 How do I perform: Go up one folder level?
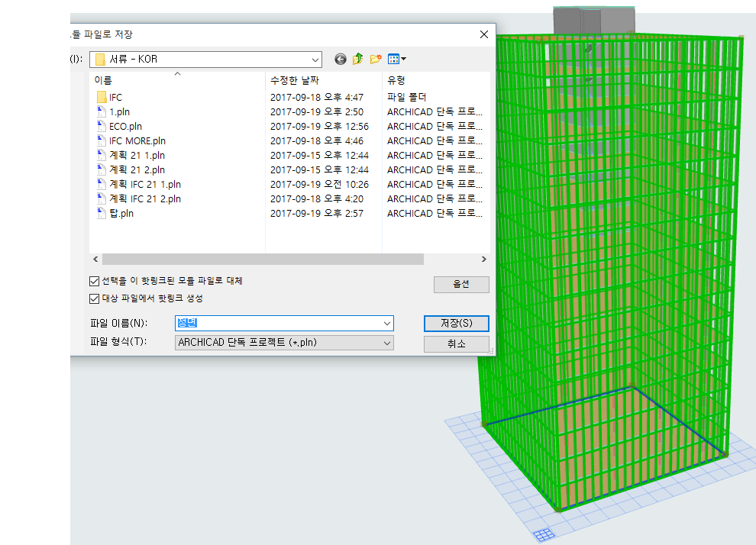click(357, 60)
